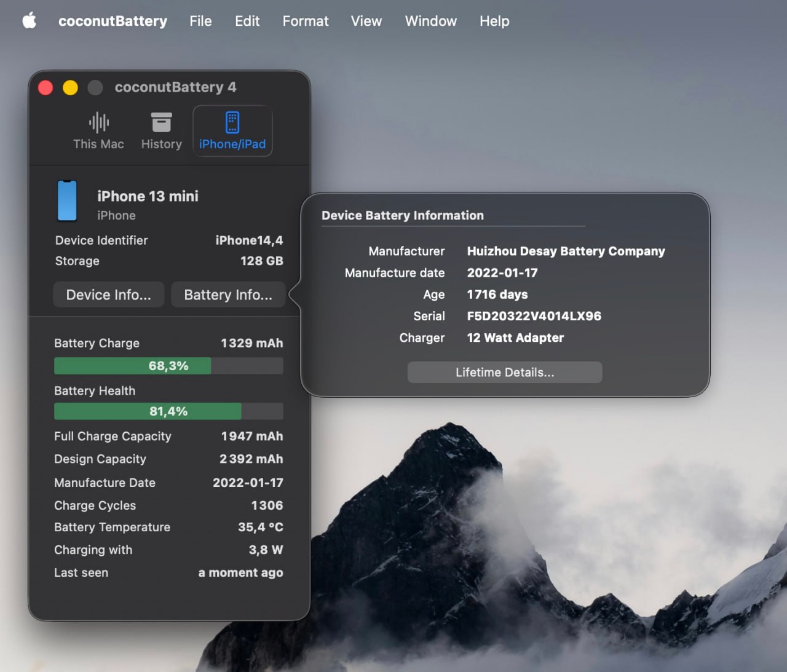
Task: Open Lifetime Details
Action: click(x=505, y=373)
